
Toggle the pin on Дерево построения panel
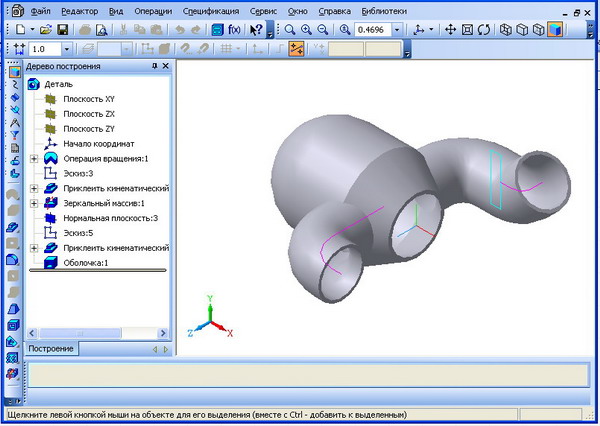[x=153, y=67]
